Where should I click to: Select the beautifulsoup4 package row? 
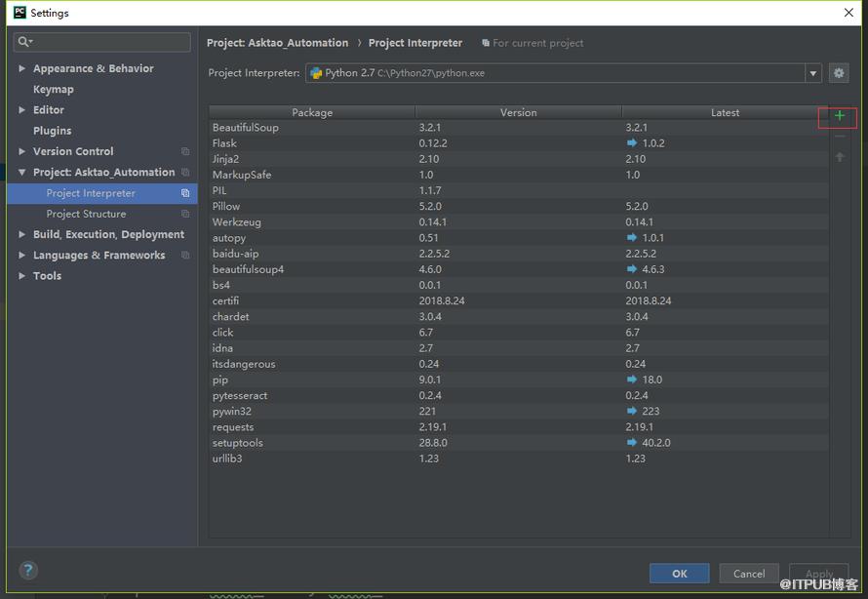coord(519,269)
